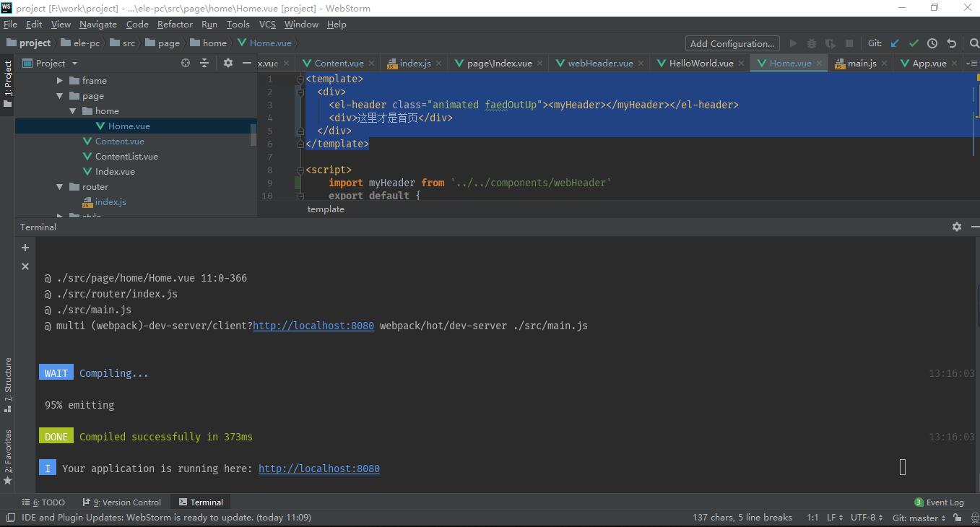980x527 pixels.
Task: Click locate file crosshair icon in Project panel
Action: [x=186, y=63]
